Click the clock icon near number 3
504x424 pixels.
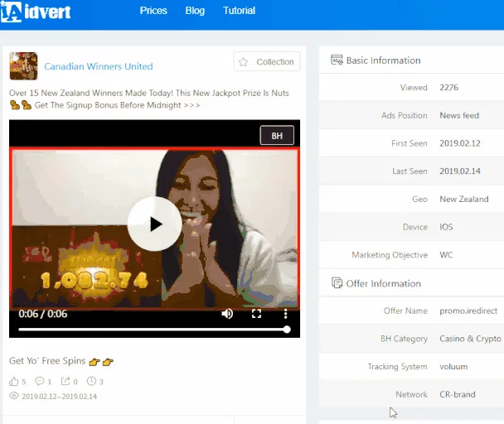pyautogui.click(x=91, y=381)
